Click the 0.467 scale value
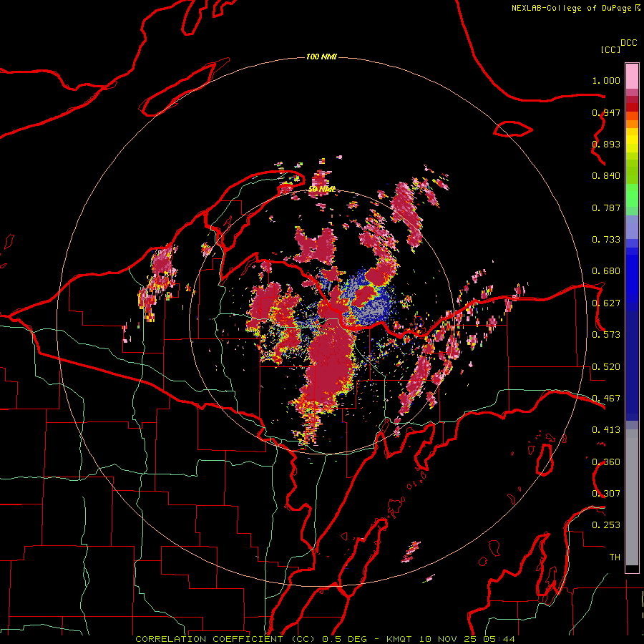Image resolution: width=644 pixels, height=644 pixels. (x=606, y=399)
